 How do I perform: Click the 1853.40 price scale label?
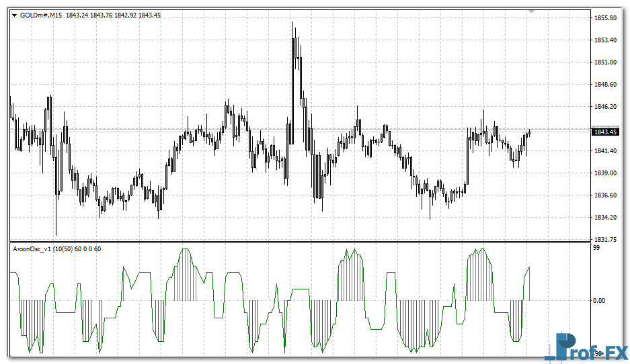pyautogui.click(x=605, y=40)
